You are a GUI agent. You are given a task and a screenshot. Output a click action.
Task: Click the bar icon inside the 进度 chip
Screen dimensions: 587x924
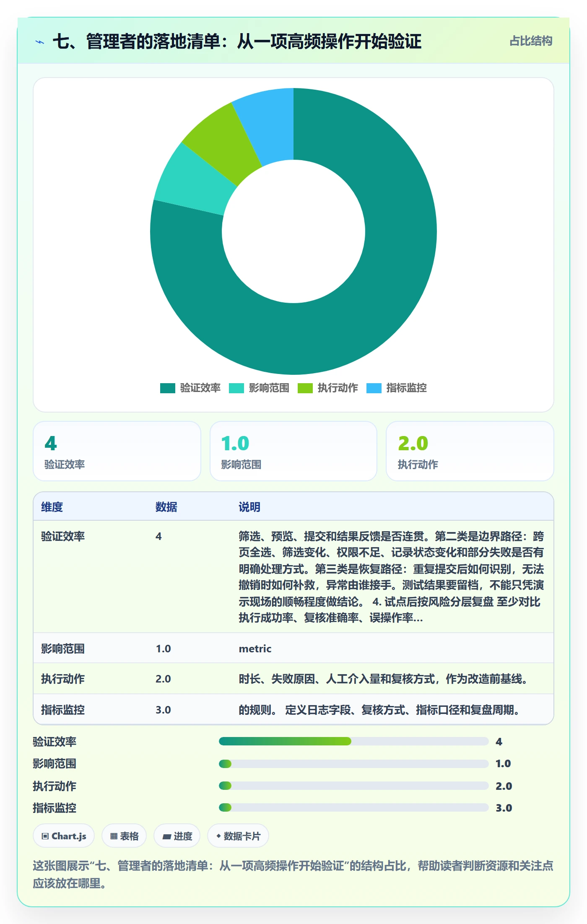point(166,837)
